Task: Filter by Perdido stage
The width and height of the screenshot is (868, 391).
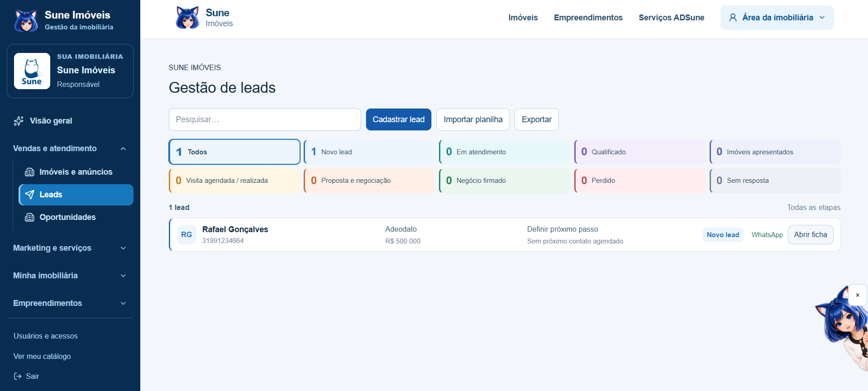Action: click(x=640, y=181)
